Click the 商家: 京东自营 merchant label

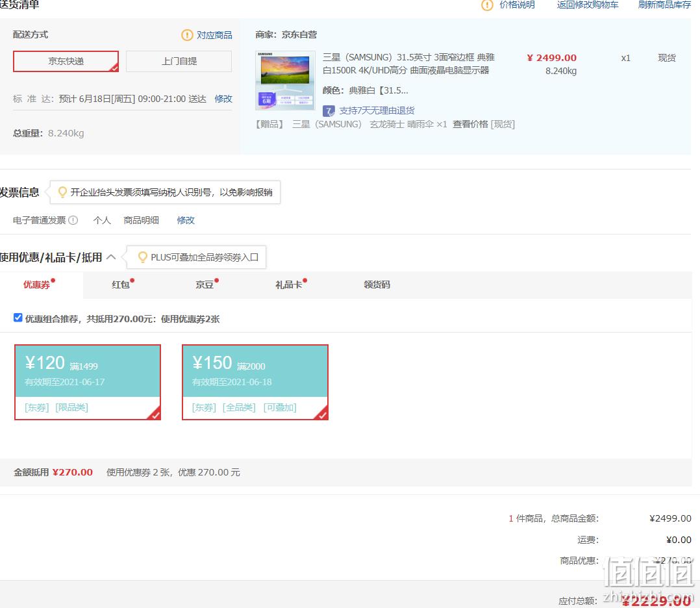click(x=286, y=34)
